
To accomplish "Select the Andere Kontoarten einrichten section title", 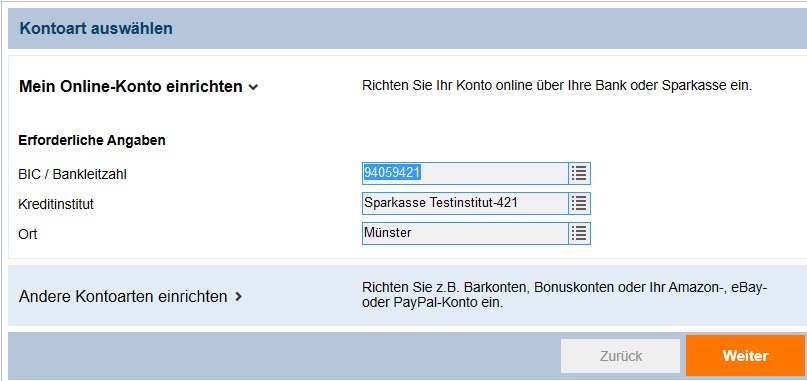I will click(123, 297).
